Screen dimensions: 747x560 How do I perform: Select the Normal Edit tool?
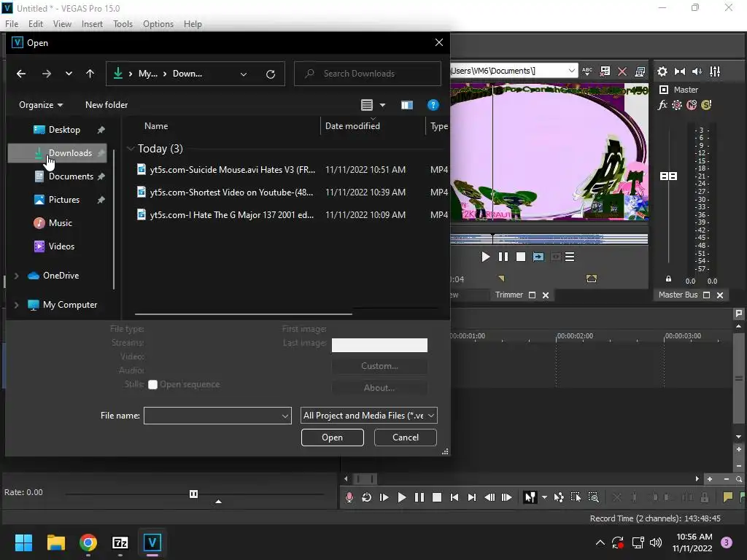pos(530,497)
